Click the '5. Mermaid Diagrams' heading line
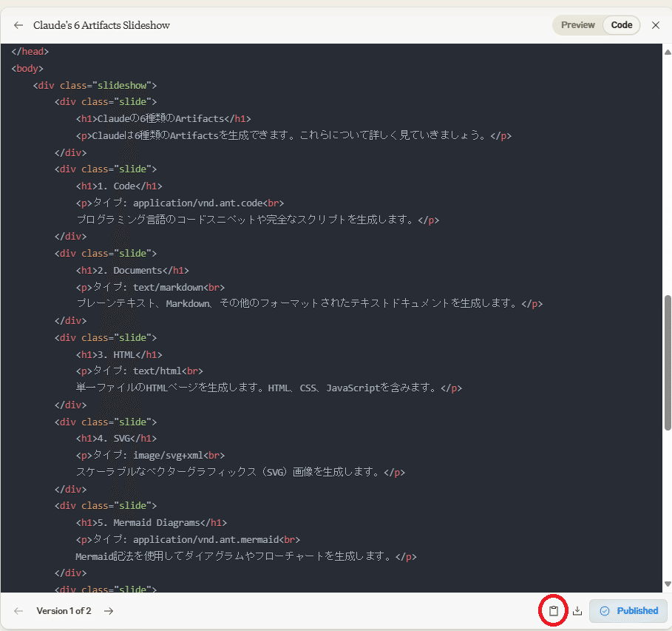The height and width of the screenshot is (631, 672). click(x=152, y=522)
